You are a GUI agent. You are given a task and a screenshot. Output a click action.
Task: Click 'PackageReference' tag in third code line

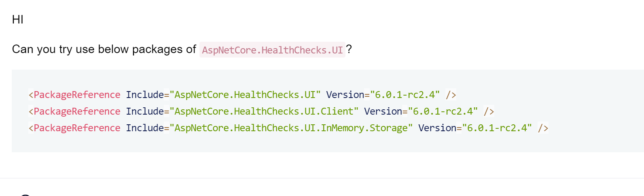77,128
